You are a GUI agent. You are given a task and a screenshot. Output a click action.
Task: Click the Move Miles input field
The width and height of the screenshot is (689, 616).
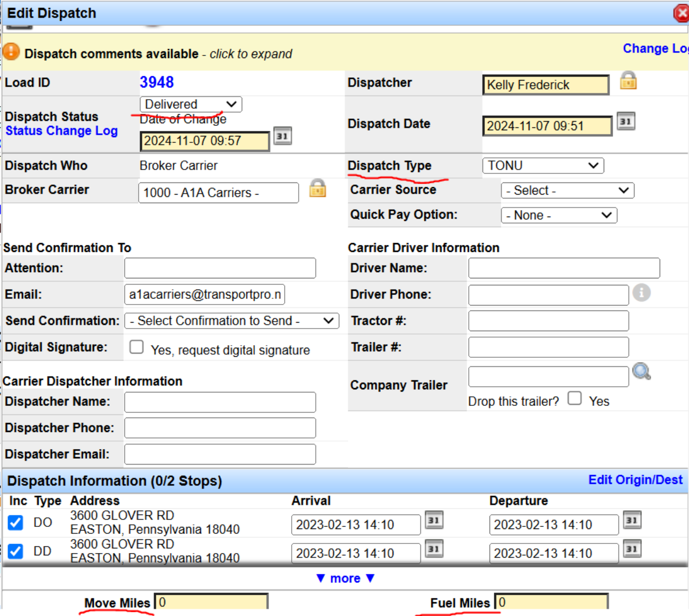point(211,602)
